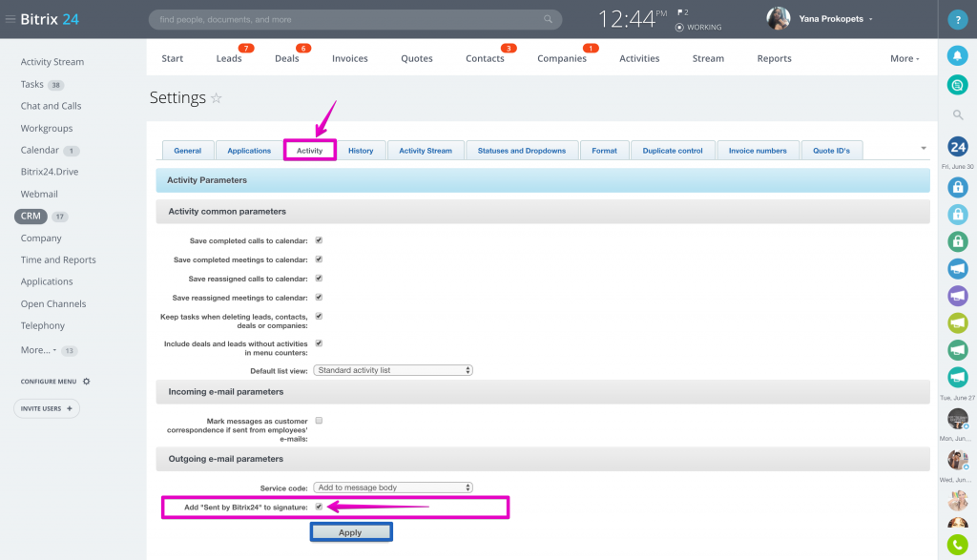
Task: Open chat avatar under Tue, June 27
Action: (958, 418)
